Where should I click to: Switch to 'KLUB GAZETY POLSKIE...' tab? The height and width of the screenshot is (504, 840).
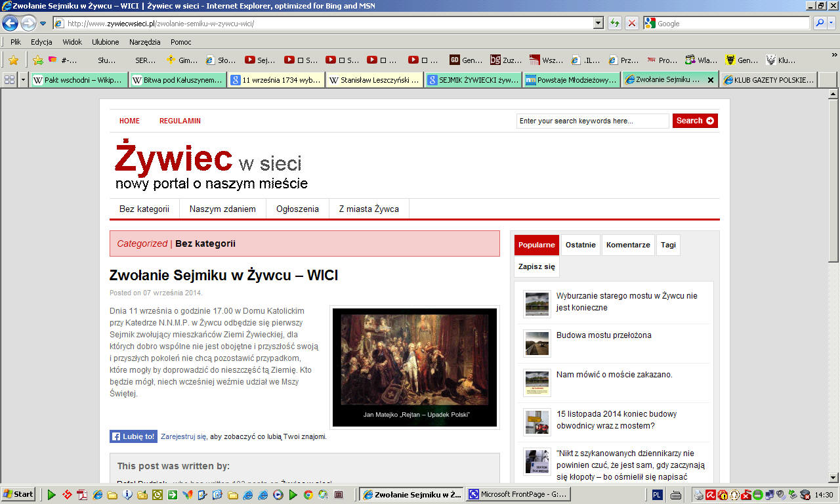click(769, 80)
